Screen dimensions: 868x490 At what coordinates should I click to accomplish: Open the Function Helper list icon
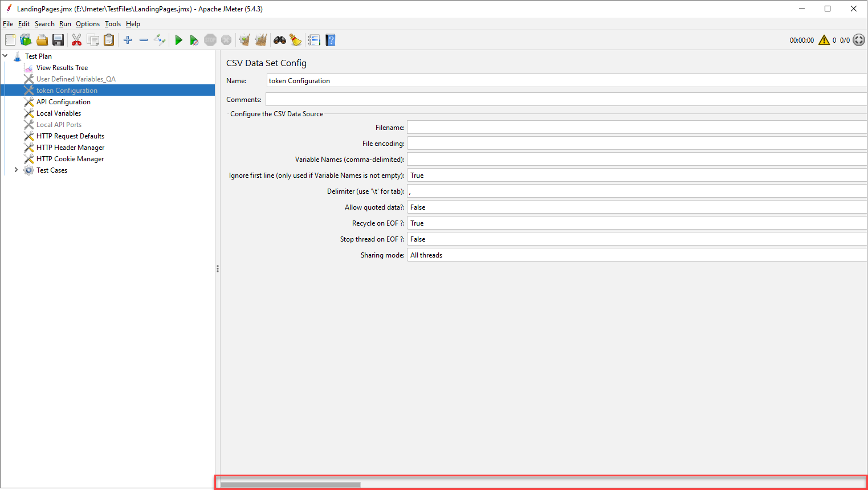click(x=314, y=40)
